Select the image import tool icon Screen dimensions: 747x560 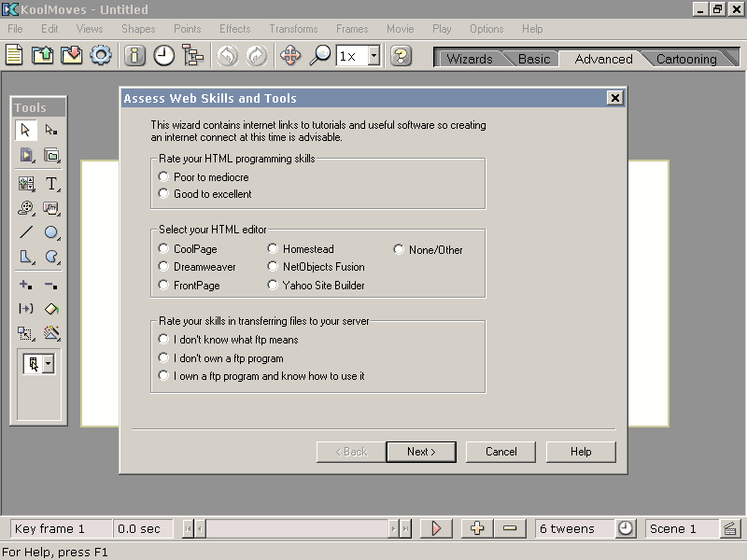[x=26, y=183]
